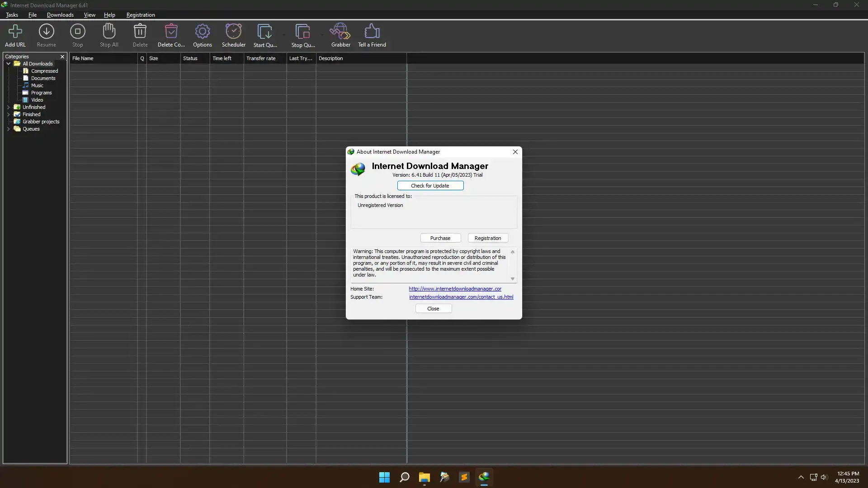Viewport: 868px width, 488px height.
Task: Select the Compressed category folder
Action: tap(44, 71)
